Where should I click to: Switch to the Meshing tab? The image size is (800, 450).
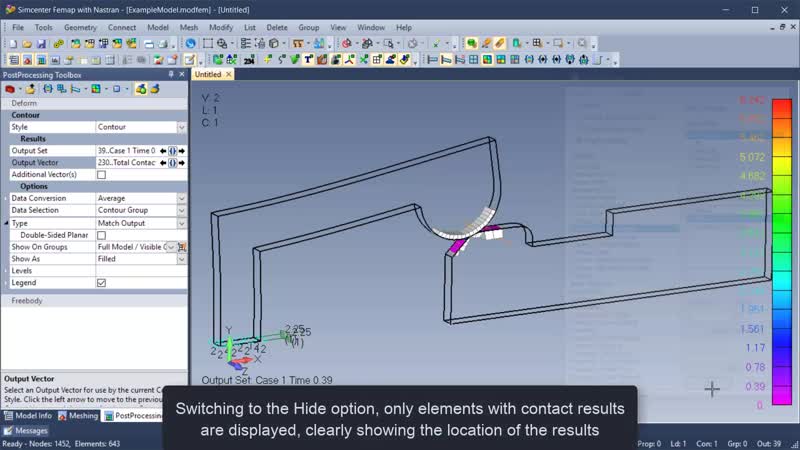(x=78, y=416)
